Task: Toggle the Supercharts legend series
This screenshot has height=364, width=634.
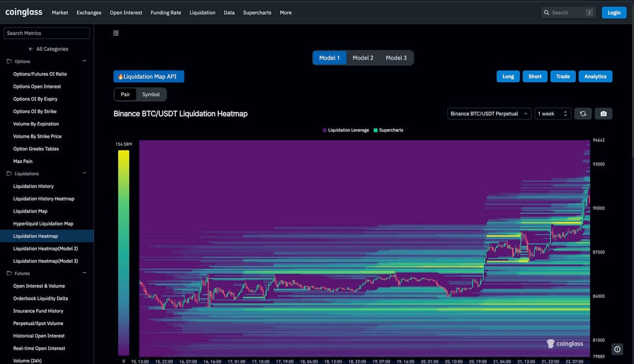Action: pyautogui.click(x=388, y=130)
